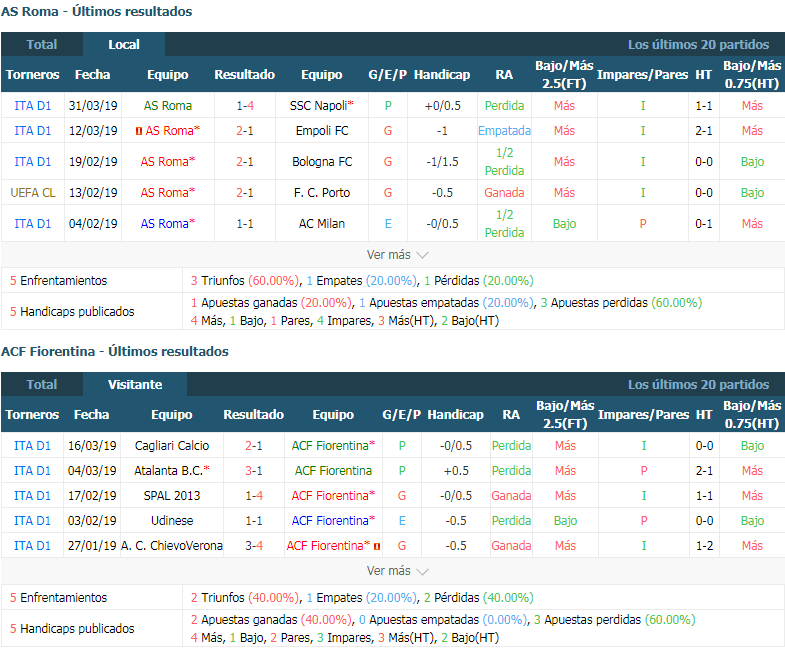The height and width of the screenshot is (650, 785).
Task: Open Atalanta B.C. team link
Action: point(172,471)
